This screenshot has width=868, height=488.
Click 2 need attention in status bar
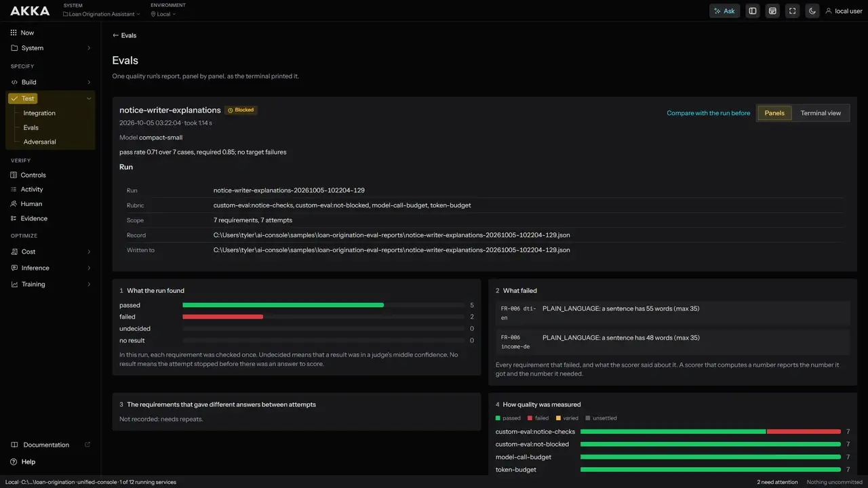click(777, 482)
